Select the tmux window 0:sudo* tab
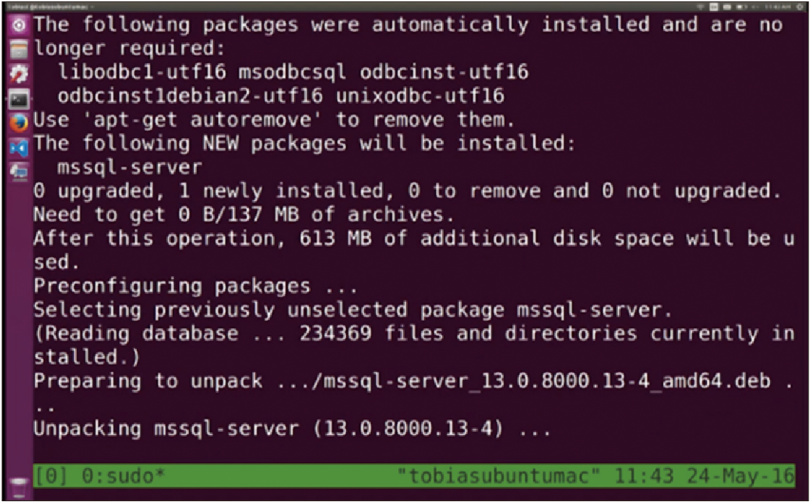The width and height of the screenshot is (812, 504). [x=123, y=476]
